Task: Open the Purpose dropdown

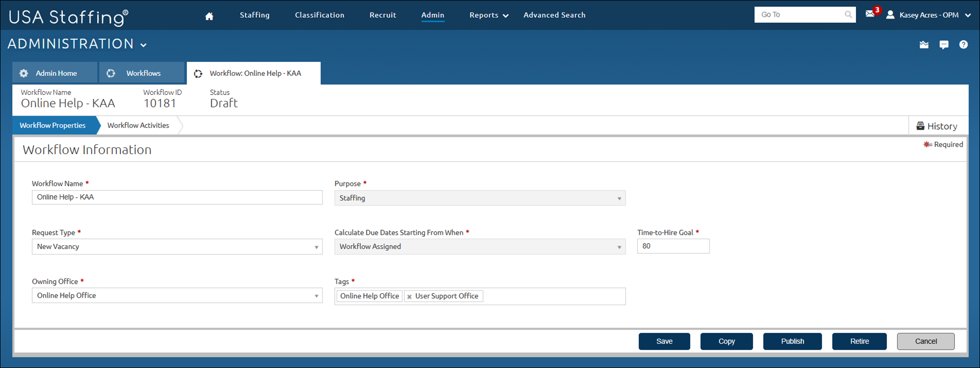Action: click(619, 198)
